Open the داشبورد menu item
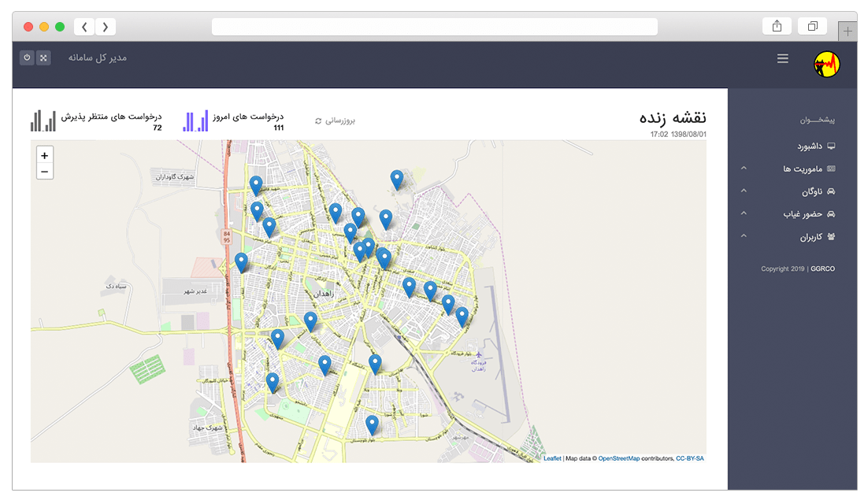 (x=809, y=146)
